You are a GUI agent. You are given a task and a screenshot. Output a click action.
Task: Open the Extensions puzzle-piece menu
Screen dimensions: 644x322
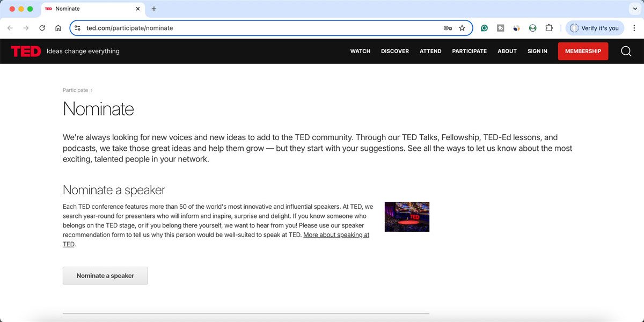(549, 28)
